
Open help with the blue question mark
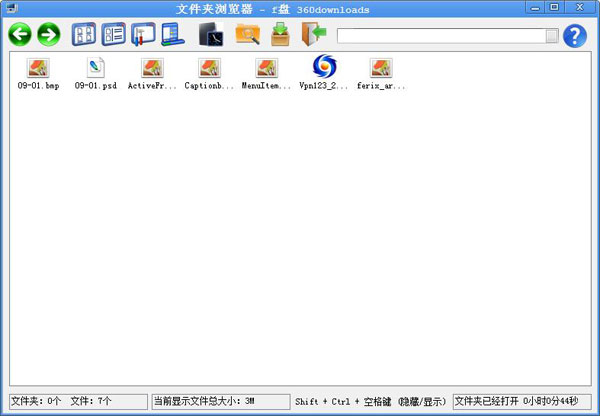574,37
